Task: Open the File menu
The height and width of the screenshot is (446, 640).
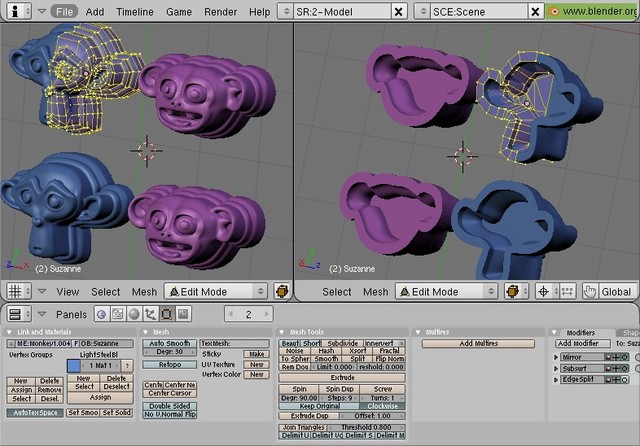Action: point(64,11)
